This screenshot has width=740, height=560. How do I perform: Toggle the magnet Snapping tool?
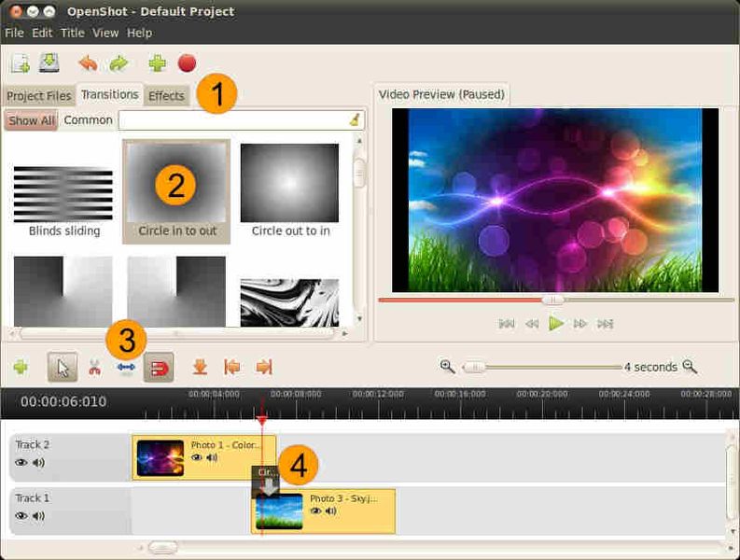click(159, 367)
